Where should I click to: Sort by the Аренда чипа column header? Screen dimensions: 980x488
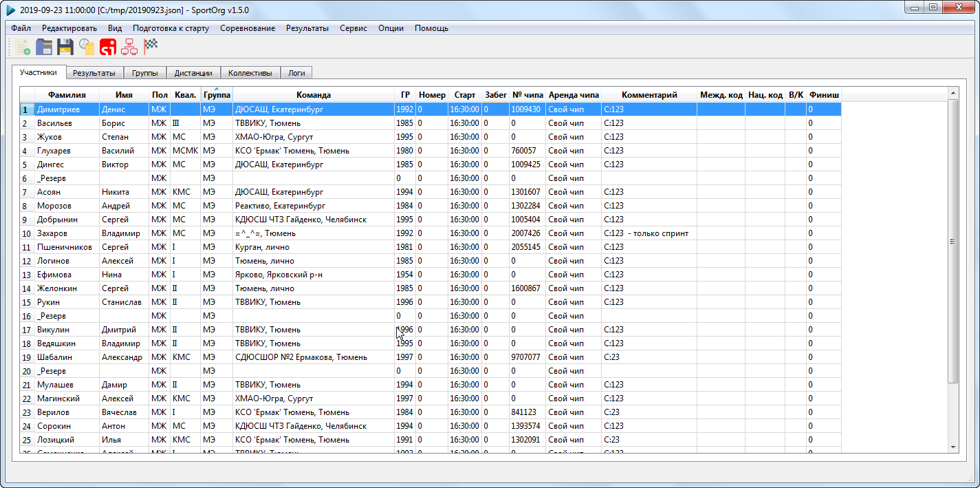tap(574, 95)
